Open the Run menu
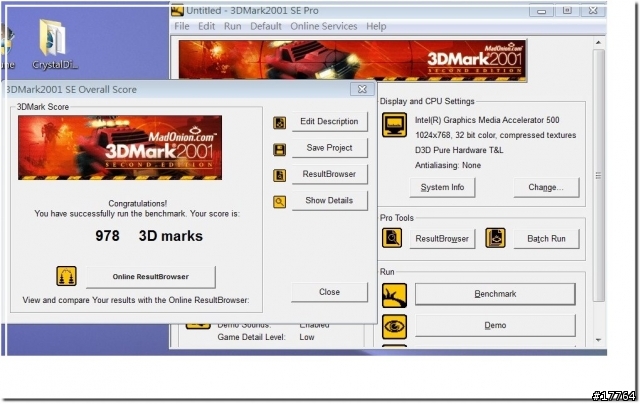640x404 pixels. [233, 27]
